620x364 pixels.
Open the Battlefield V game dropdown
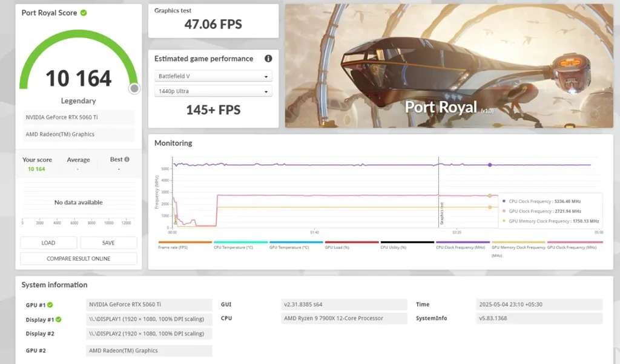pyautogui.click(x=213, y=76)
